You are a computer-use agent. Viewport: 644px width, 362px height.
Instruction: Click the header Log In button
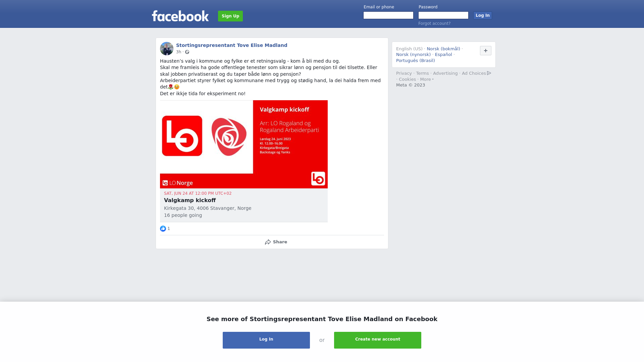pyautogui.click(x=483, y=15)
